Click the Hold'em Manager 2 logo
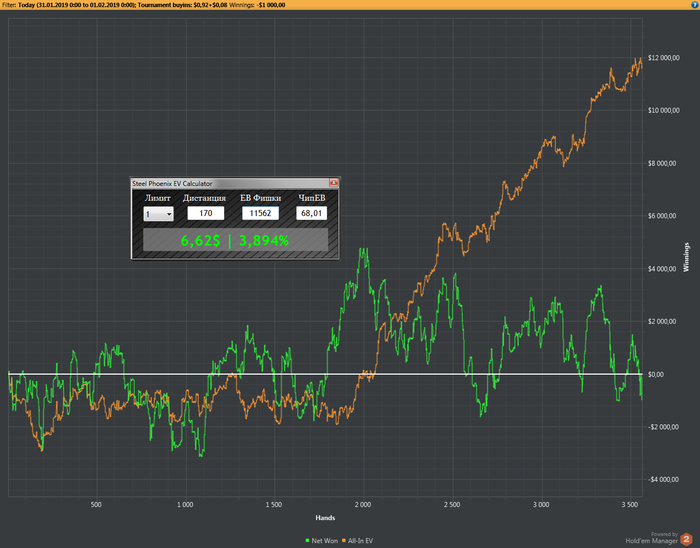Image resolution: width=700 pixels, height=548 pixels. point(686,539)
